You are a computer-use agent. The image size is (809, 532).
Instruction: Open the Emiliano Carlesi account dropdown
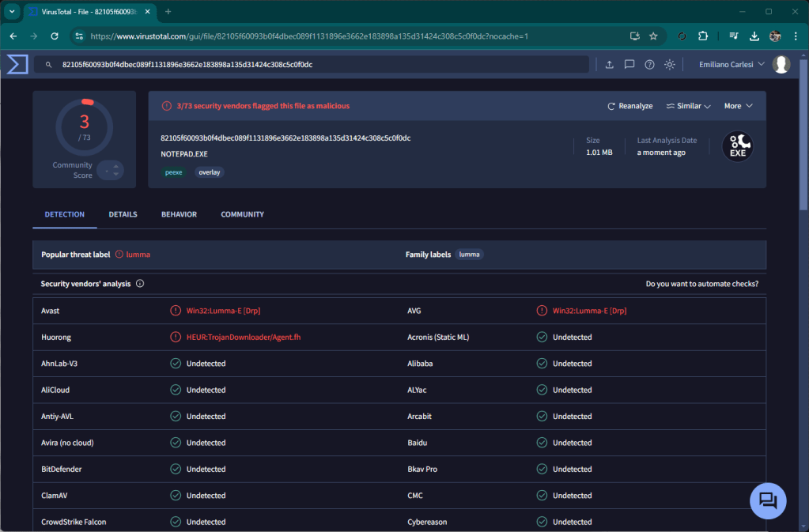pos(732,64)
